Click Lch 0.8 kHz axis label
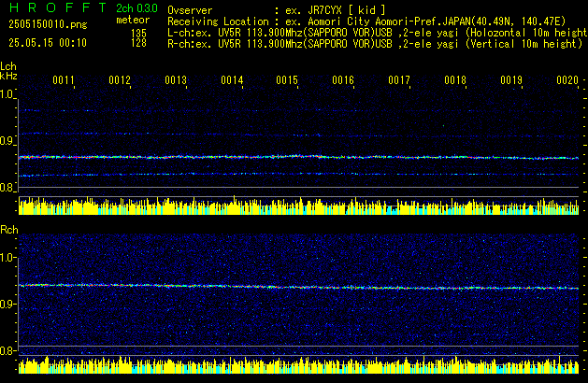This screenshot has height=383, width=588. tap(7, 188)
